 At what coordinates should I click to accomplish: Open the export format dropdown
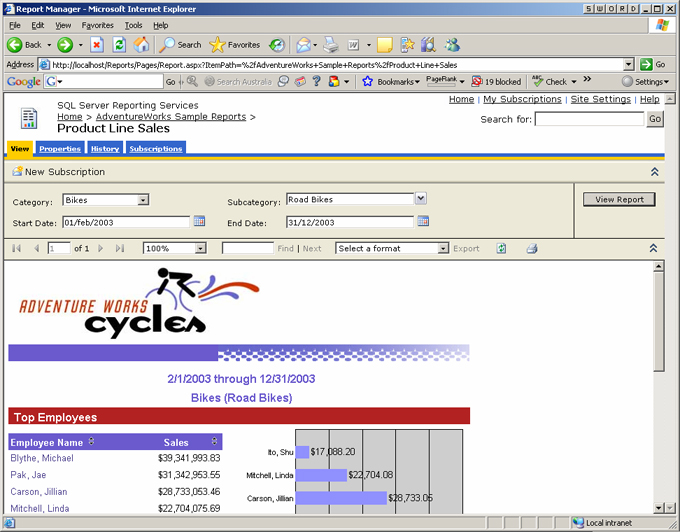click(x=443, y=248)
